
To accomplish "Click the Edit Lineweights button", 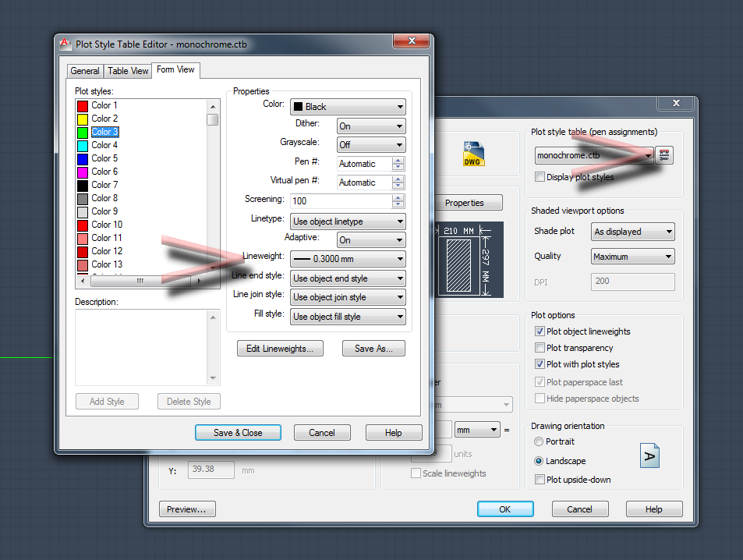I will pyautogui.click(x=279, y=349).
